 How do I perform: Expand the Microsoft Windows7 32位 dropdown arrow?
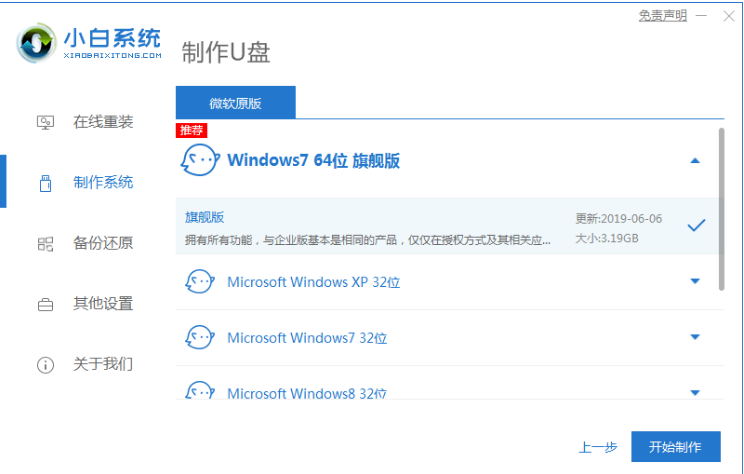[x=696, y=338]
